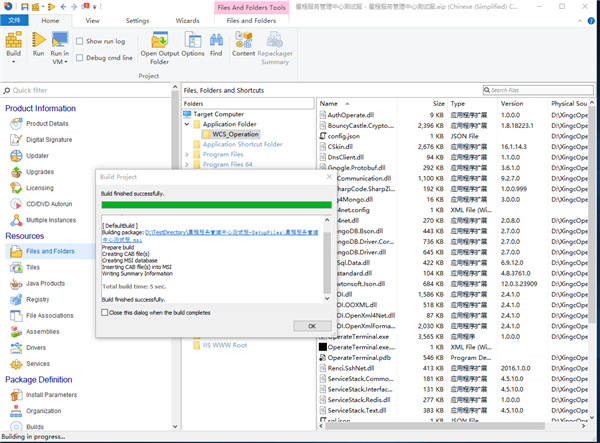Select Java Products in left panel
Viewport: 600px width, 443px height.
click(47, 283)
